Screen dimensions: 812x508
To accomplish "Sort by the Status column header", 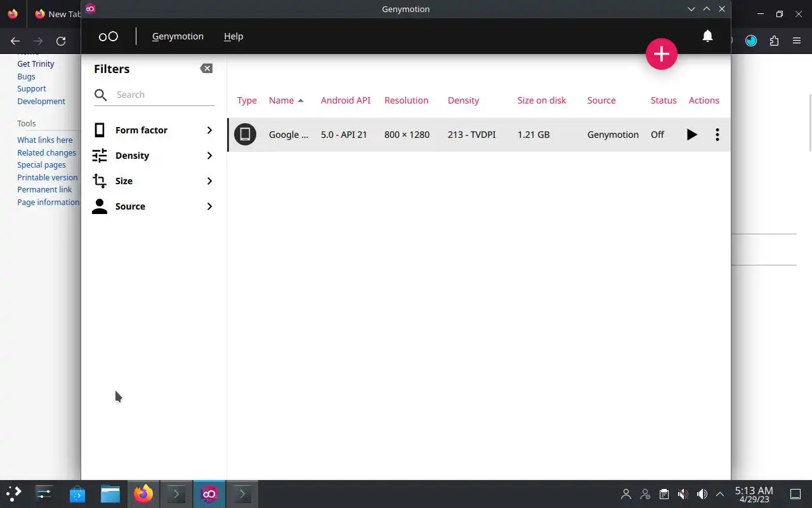I will click(664, 100).
